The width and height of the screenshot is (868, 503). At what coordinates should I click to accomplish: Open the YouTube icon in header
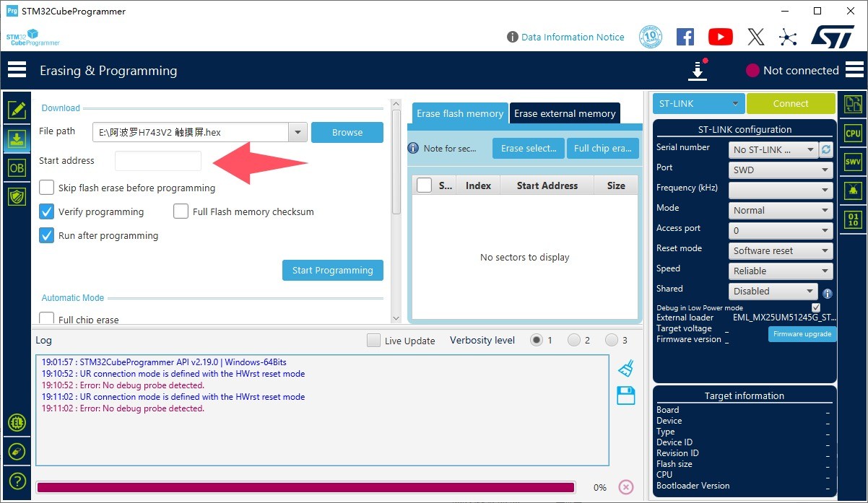pyautogui.click(x=720, y=37)
